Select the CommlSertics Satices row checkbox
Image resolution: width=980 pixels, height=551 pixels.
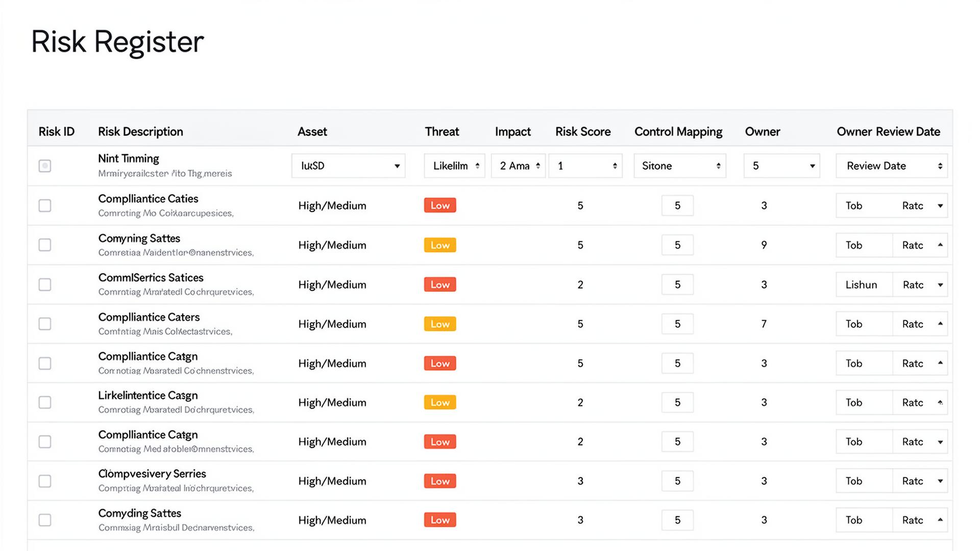(45, 285)
